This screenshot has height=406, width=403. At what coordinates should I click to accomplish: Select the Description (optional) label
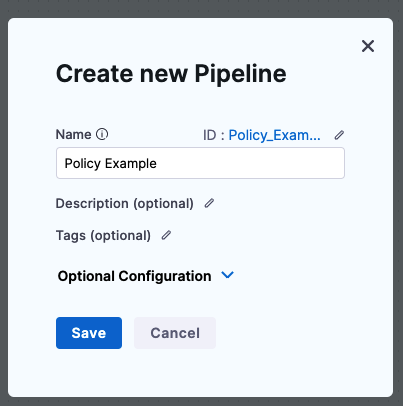125,203
